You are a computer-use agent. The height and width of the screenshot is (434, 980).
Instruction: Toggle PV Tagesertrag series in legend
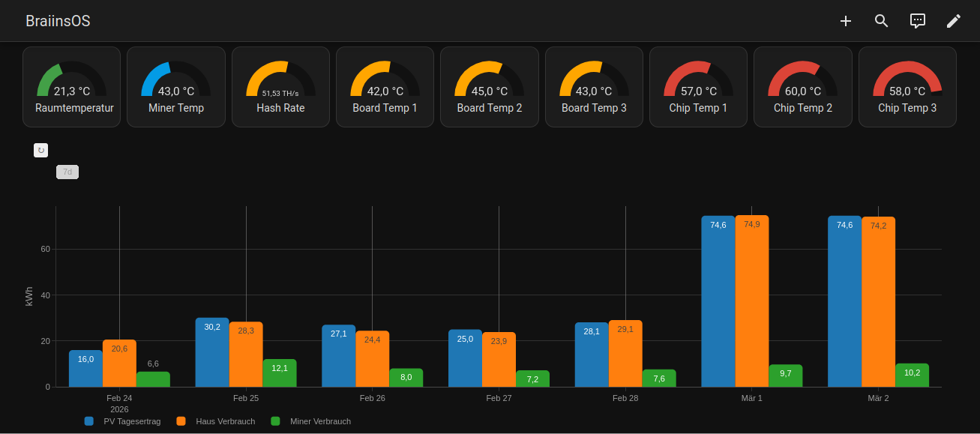124,421
